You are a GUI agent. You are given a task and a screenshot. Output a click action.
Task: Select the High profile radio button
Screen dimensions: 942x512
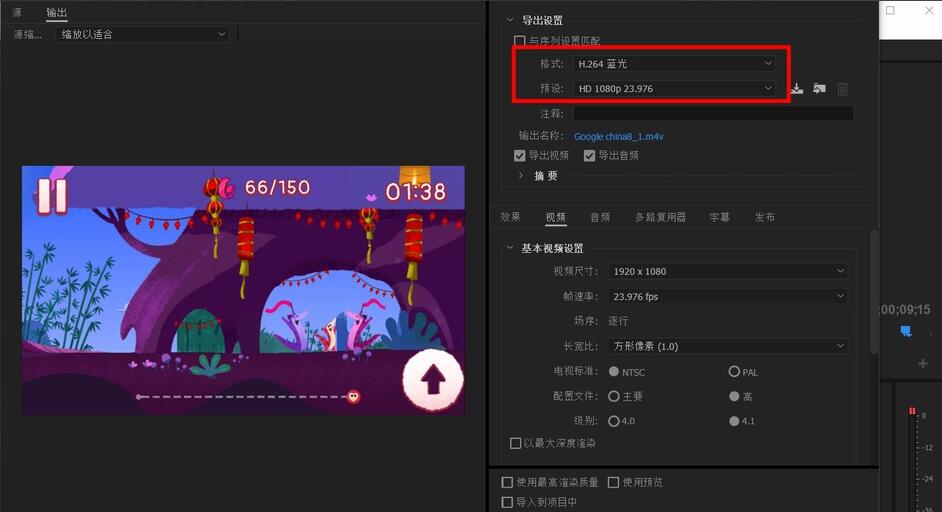[x=734, y=397]
